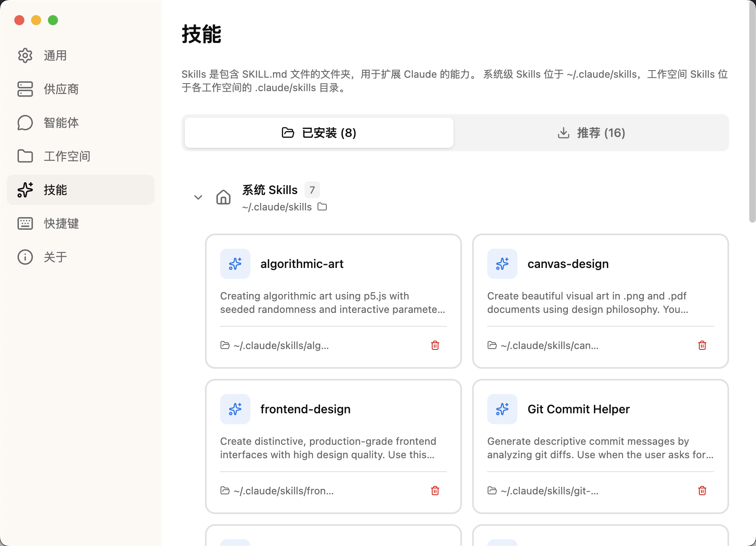Open the ~/.claude/skills folder icon
Image resolution: width=756 pixels, height=546 pixels.
click(322, 207)
